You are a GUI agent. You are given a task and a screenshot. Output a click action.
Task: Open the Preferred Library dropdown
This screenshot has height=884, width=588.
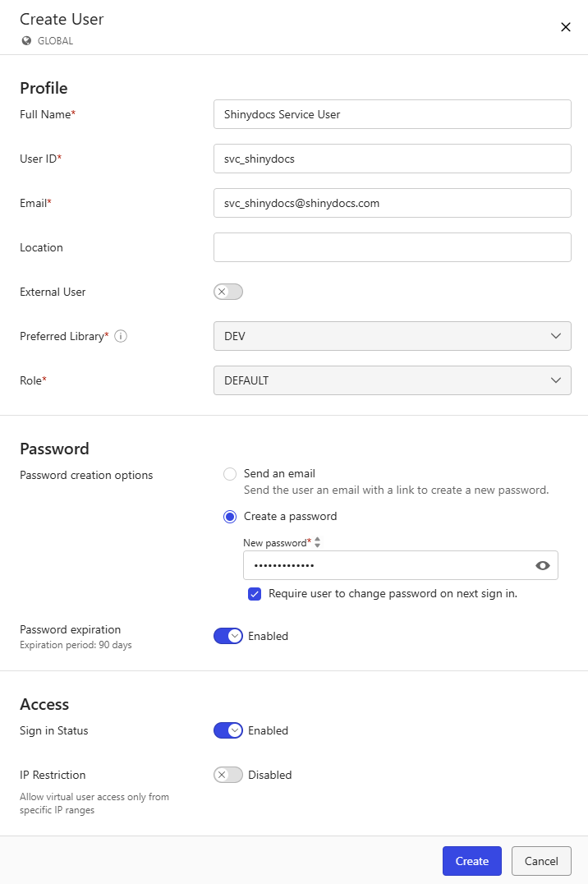tap(392, 336)
